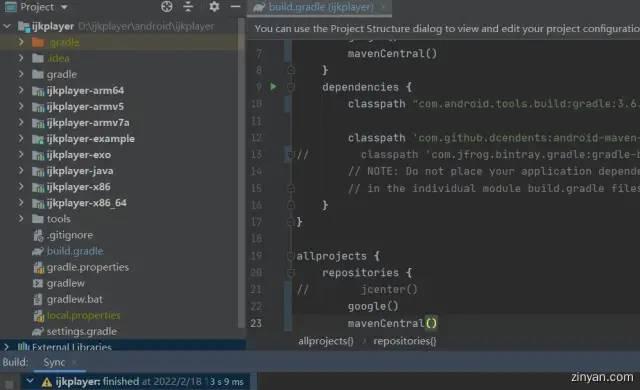
Task: Close the build.gradle editor tab
Action: (383, 7)
